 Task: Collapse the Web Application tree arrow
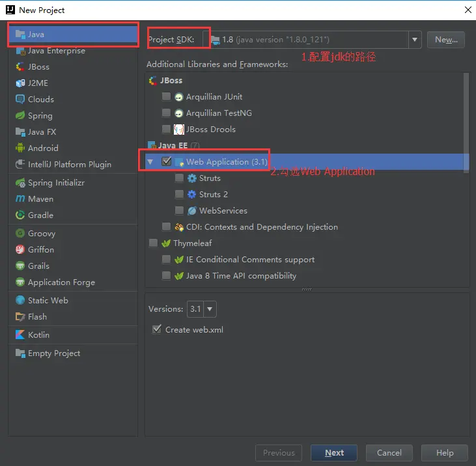click(150, 161)
